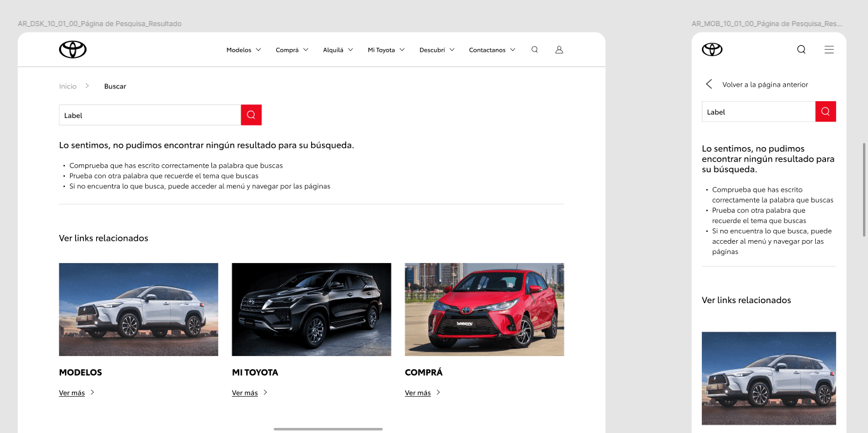The width and height of the screenshot is (868, 433).
Task: Open the Mi Toyota menu item
Action: click(x=386, y=50)
